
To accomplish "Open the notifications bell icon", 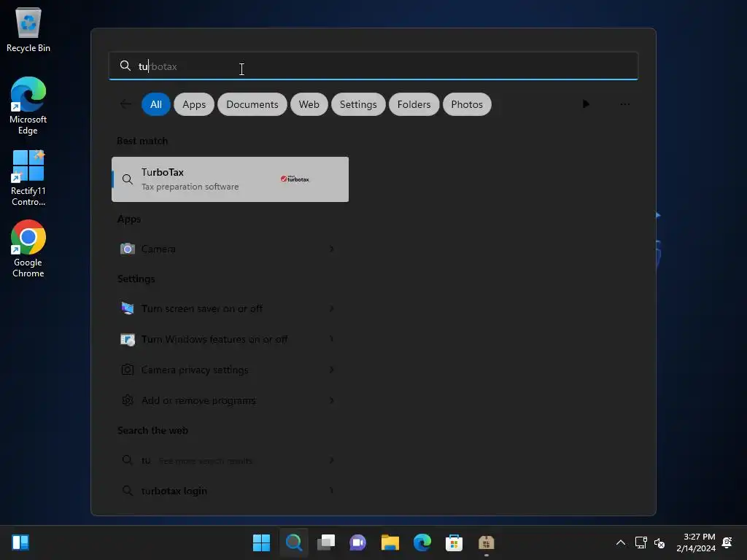I will point(727,542).
